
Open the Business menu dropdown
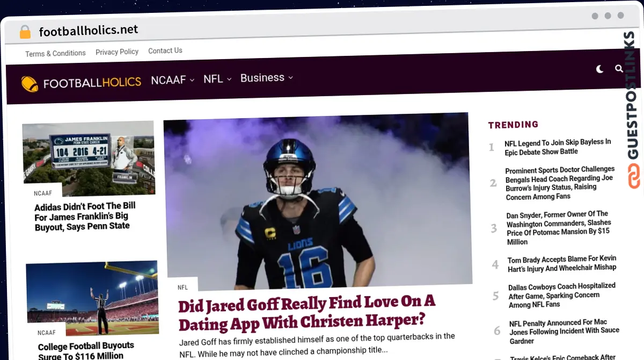(x=262, y=78)
